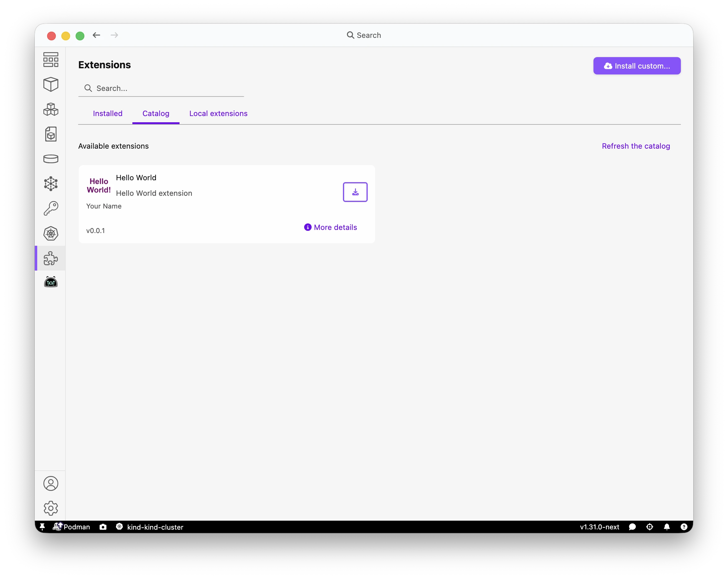The height and width of the screenshot is (579, 728).
Task: Click the title bar Search box
Action: (364, 35)
